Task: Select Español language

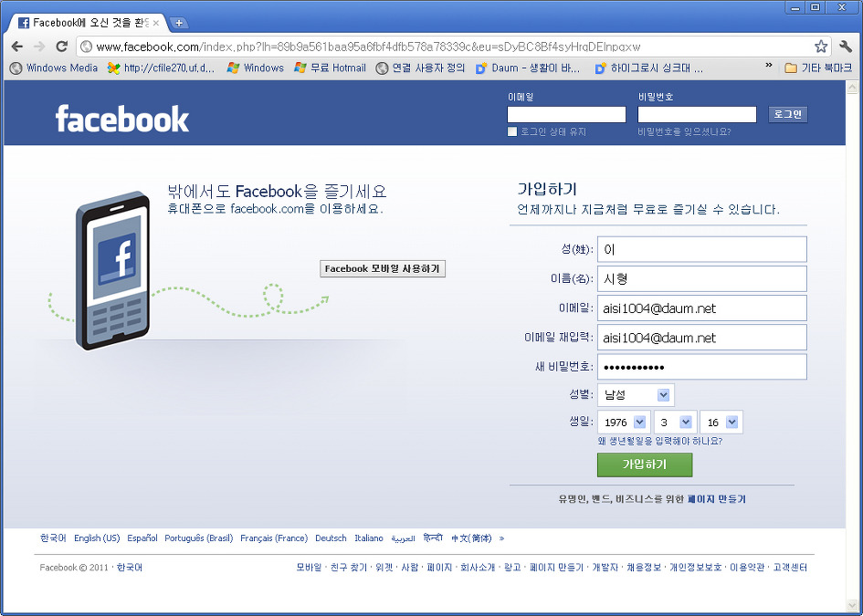Action: [x=142, y=538]
